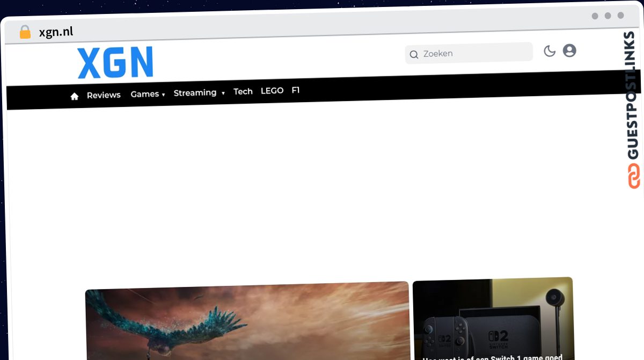Viewport: 644px width, 360px height.
Task: Click the padlock icon in address bar
Action: [25, 32]
